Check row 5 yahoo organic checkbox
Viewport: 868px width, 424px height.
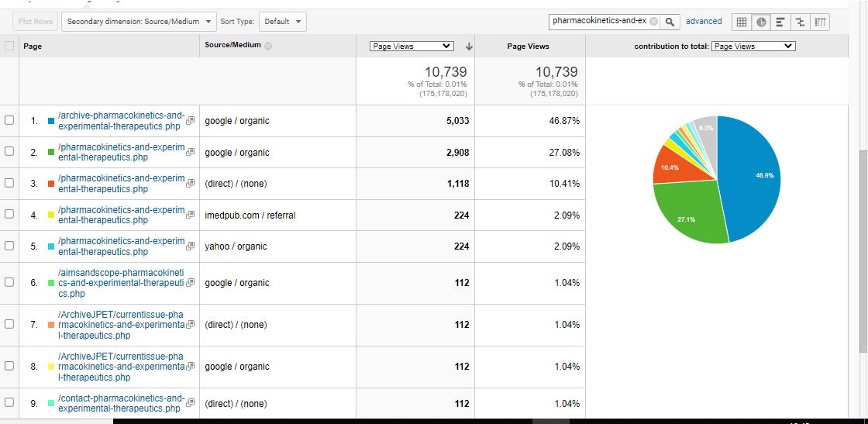tap(9, 245)
